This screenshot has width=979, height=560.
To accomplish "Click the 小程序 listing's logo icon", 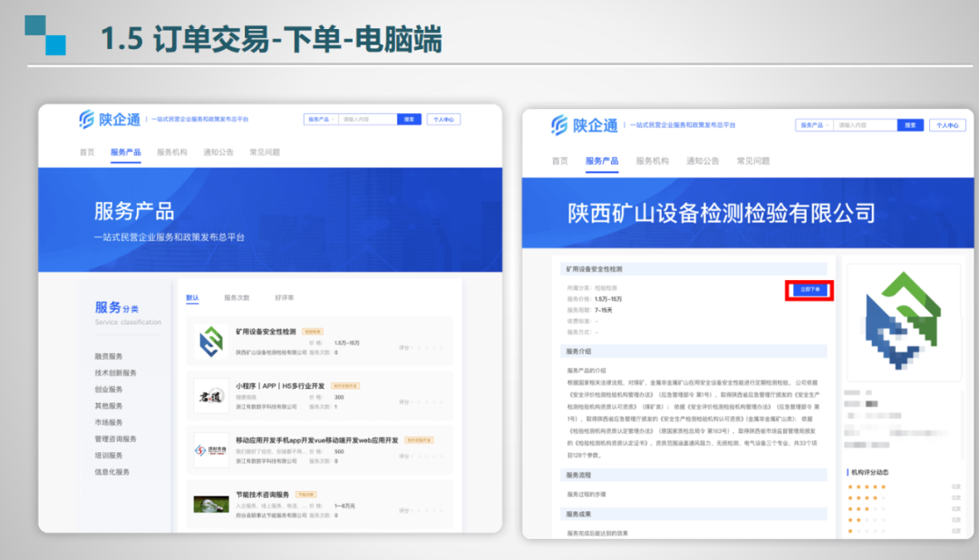I will [x=211, y=396].
